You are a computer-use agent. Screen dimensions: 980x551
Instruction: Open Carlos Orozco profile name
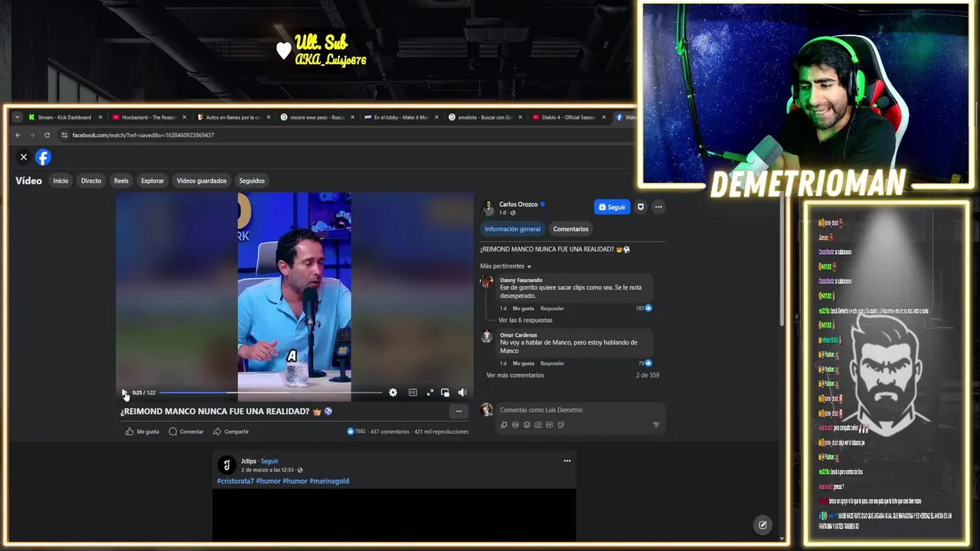pos(518,204)
